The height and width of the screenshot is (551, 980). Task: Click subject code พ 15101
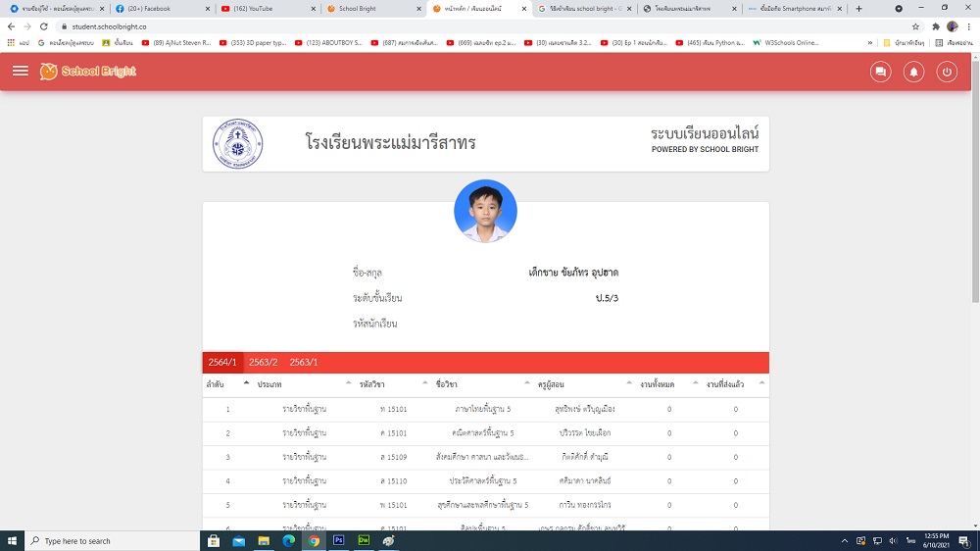coord(393,505)
